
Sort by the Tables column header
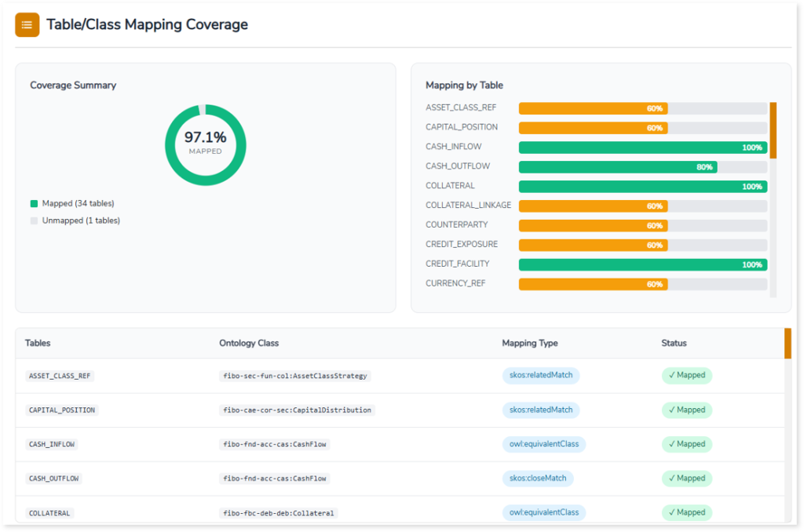38,343
